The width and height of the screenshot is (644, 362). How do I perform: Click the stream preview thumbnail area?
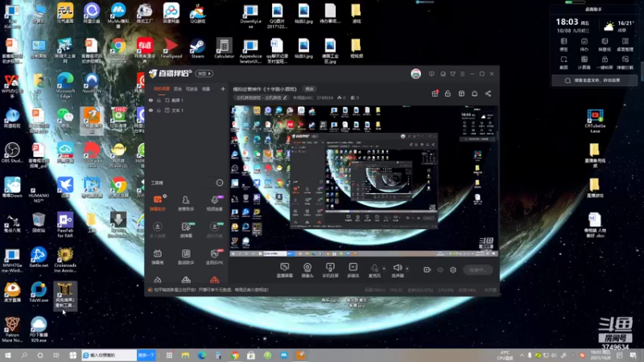click(364, 181)
